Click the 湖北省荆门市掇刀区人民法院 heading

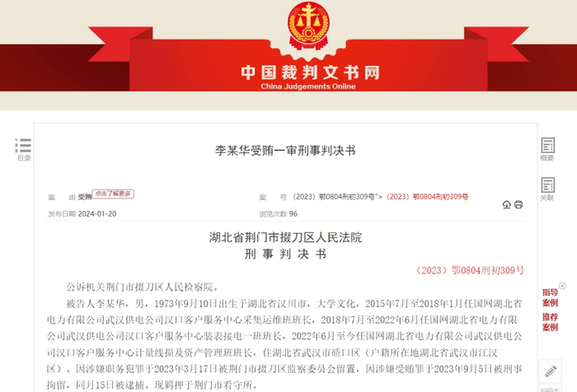pos(285,237)
